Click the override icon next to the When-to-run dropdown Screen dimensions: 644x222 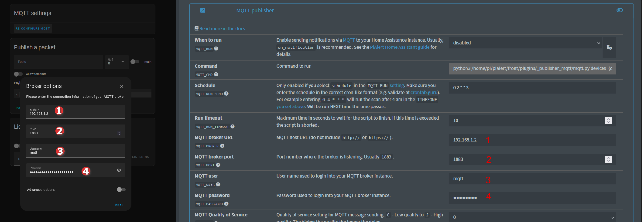tap(609, 47)
